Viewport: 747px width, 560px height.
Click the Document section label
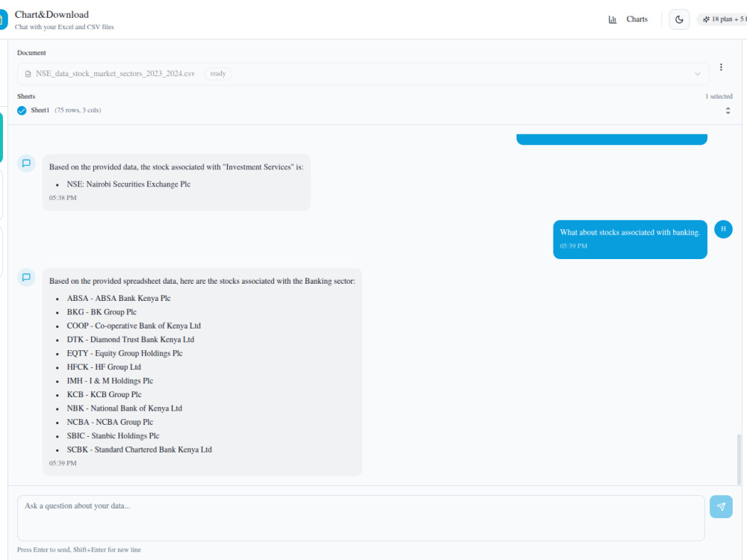[x=31, y=53]
